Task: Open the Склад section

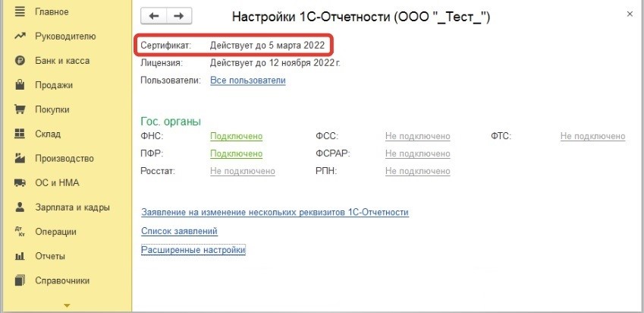Action: point(48,134)
